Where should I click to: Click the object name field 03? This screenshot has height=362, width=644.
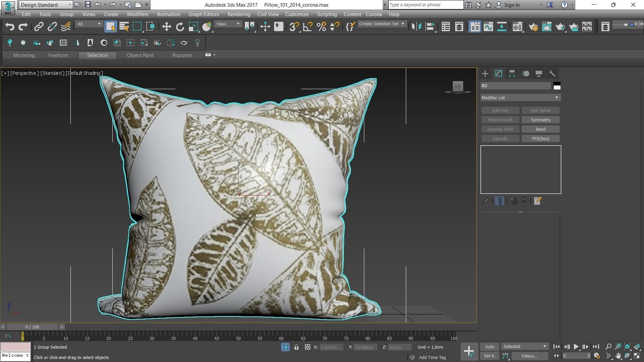516,86
